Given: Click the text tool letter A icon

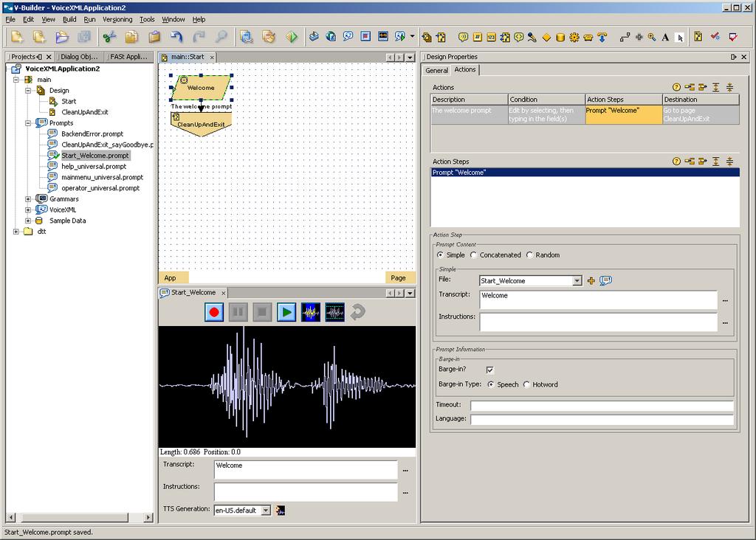Looking at the screenshot, I should click(665, 37).
